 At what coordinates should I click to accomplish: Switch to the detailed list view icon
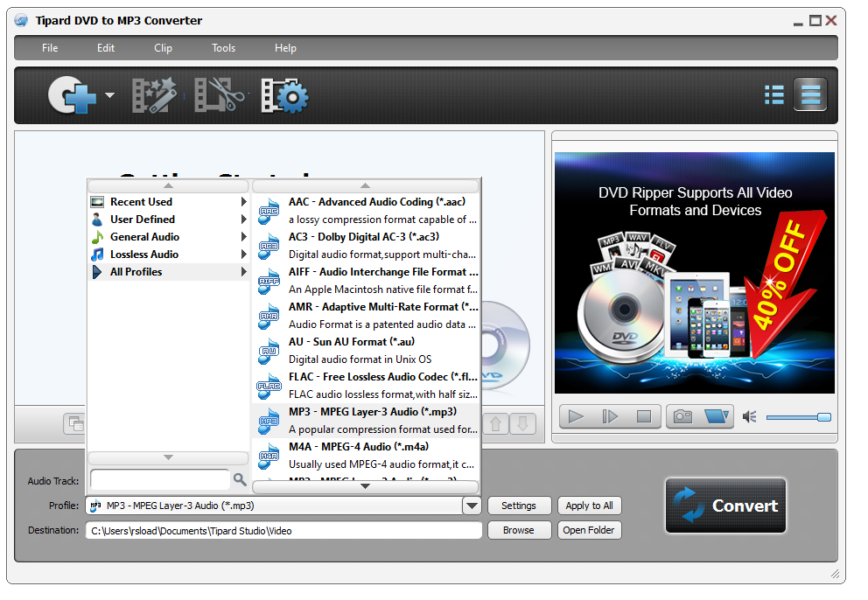click(x=773, y=94)
